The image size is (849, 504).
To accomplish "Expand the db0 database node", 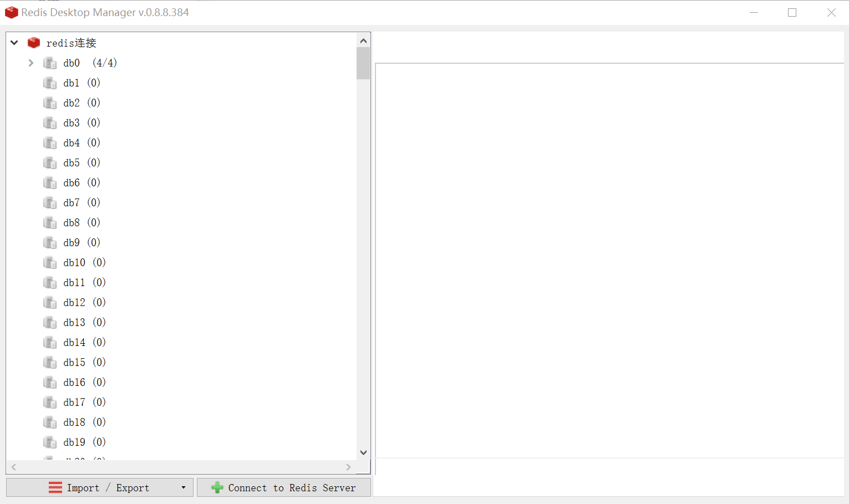I will click(x=31, y=63).
